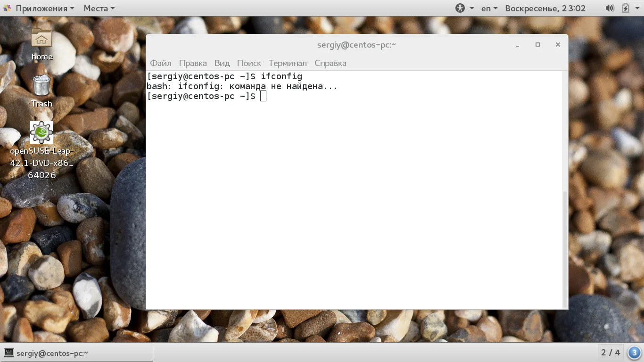Select the openSUSE-Leap DVD image icon
The image size is (644, 362).
tap(41, 132)
